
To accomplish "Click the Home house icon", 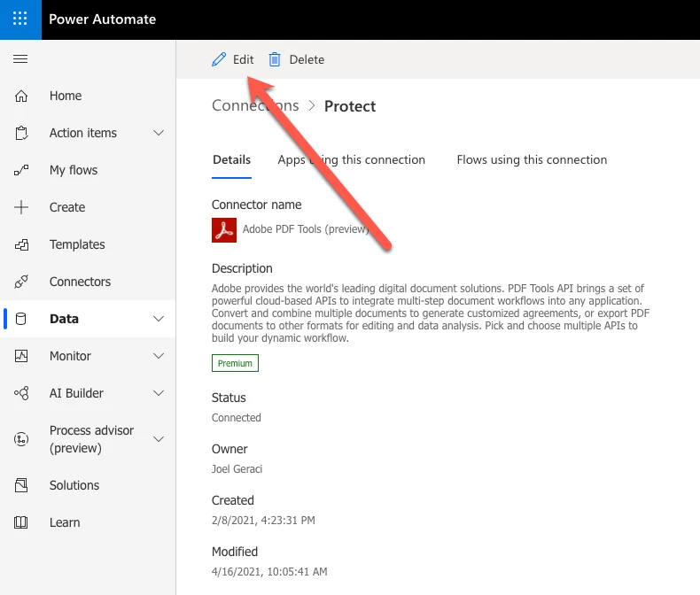I will click(x=21, y=96).
